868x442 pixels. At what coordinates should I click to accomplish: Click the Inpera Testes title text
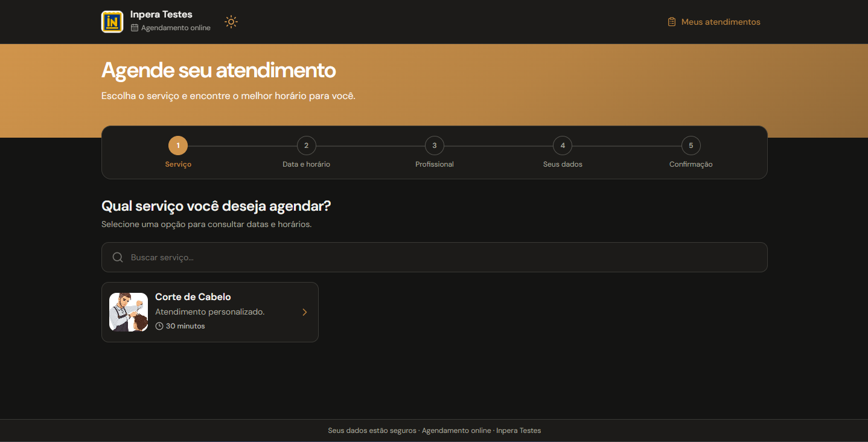161,14
